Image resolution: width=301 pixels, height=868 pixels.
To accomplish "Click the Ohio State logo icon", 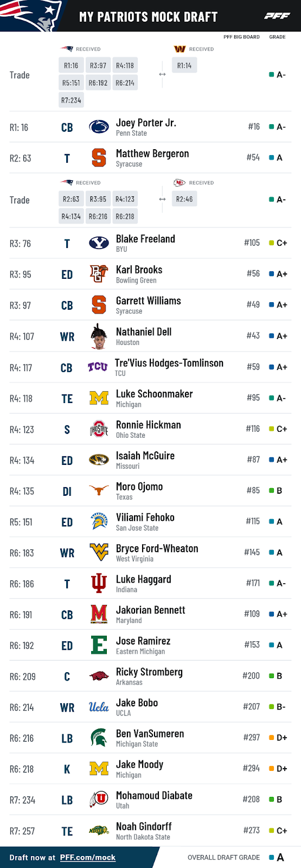I will click(99, 429).
